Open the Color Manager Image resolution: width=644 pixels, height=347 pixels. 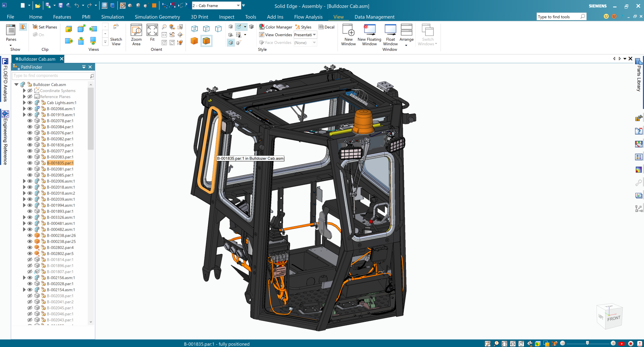[275, 27]
